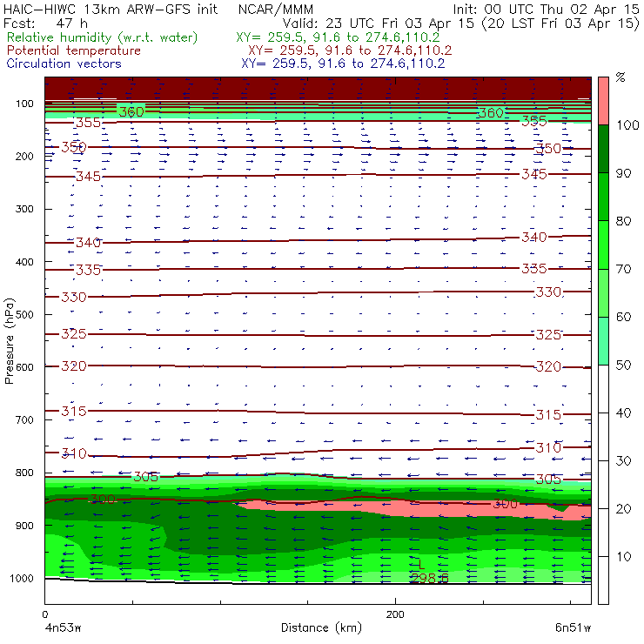
Task: Click the '200' distance axis tick label
Action: 395,614
